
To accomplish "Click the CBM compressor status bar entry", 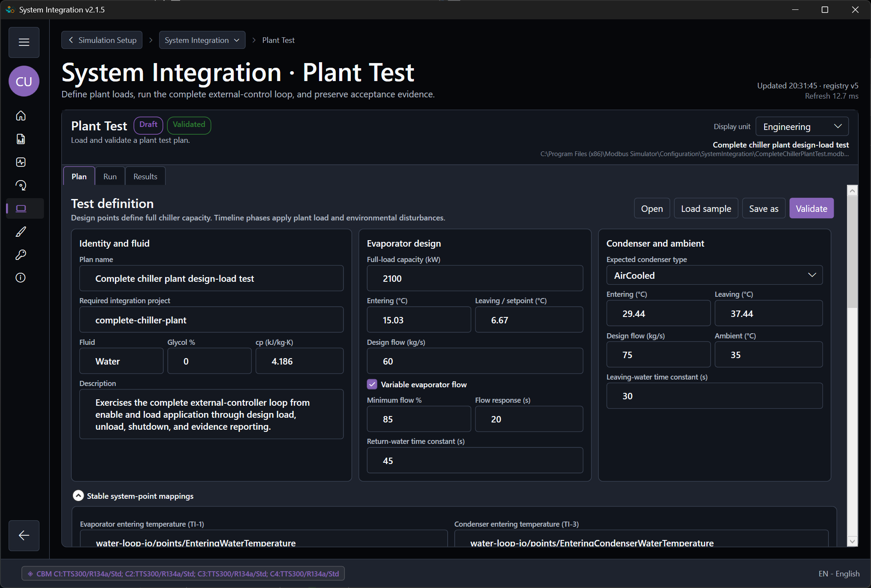I will tap(183, 574).
